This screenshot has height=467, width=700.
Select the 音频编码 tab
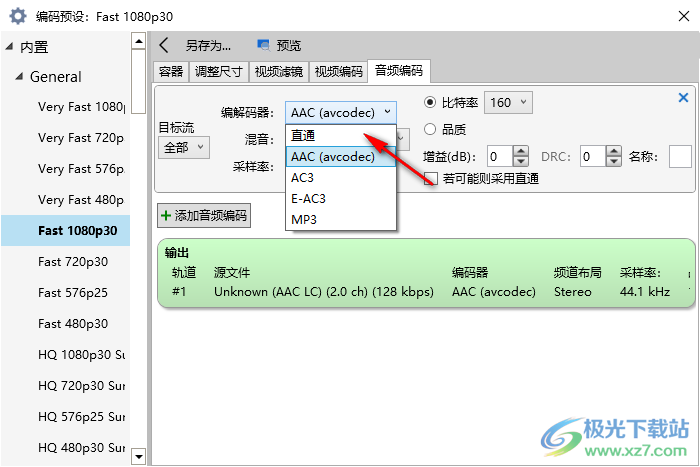399,71
